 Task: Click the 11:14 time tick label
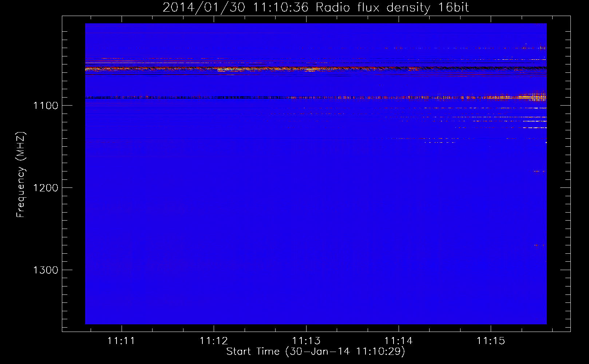(399, 341)
